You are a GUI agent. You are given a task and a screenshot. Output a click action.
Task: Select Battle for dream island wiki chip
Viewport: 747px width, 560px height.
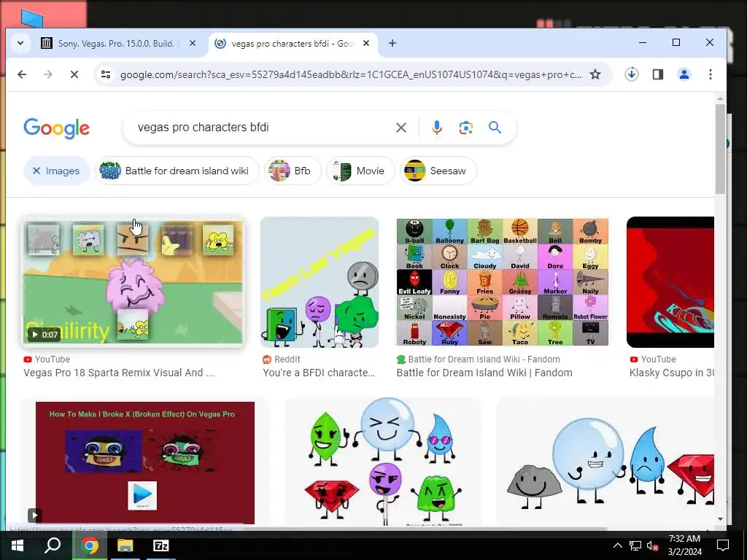click(177, 171)
